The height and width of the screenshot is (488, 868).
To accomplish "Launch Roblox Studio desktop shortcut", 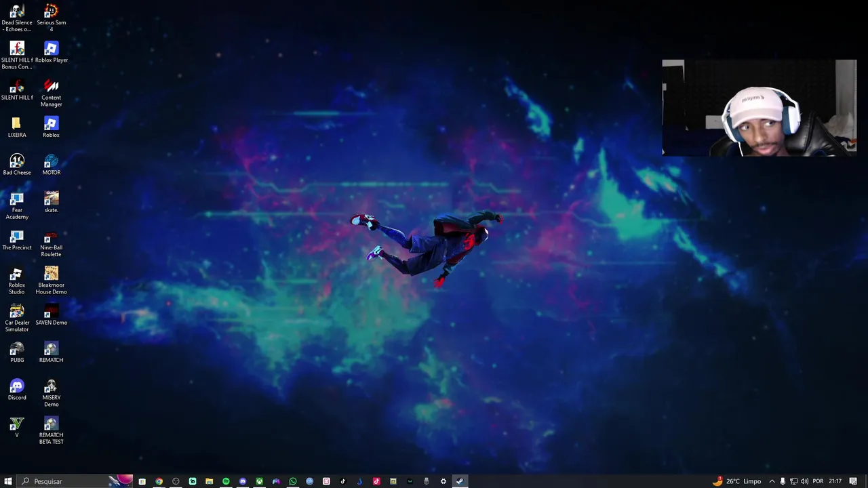I will [x=17, y=280].
